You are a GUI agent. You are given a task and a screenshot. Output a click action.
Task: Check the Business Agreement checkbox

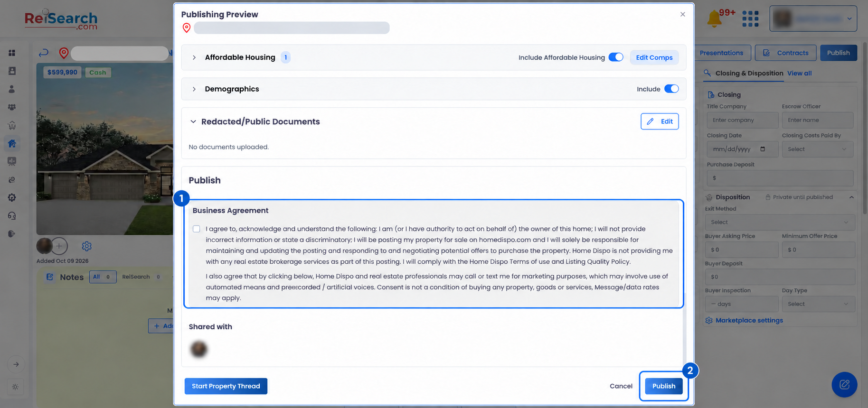[197, 229]
